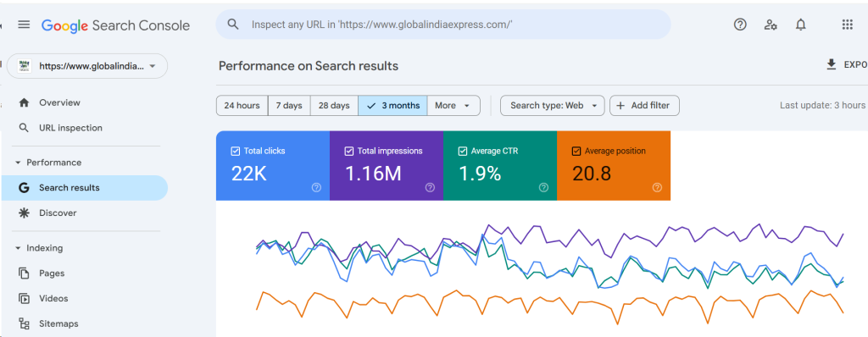Uncheck the Average CTR checkbox
This screenshot has height=337, width=868.
click(x=463, y=151)
